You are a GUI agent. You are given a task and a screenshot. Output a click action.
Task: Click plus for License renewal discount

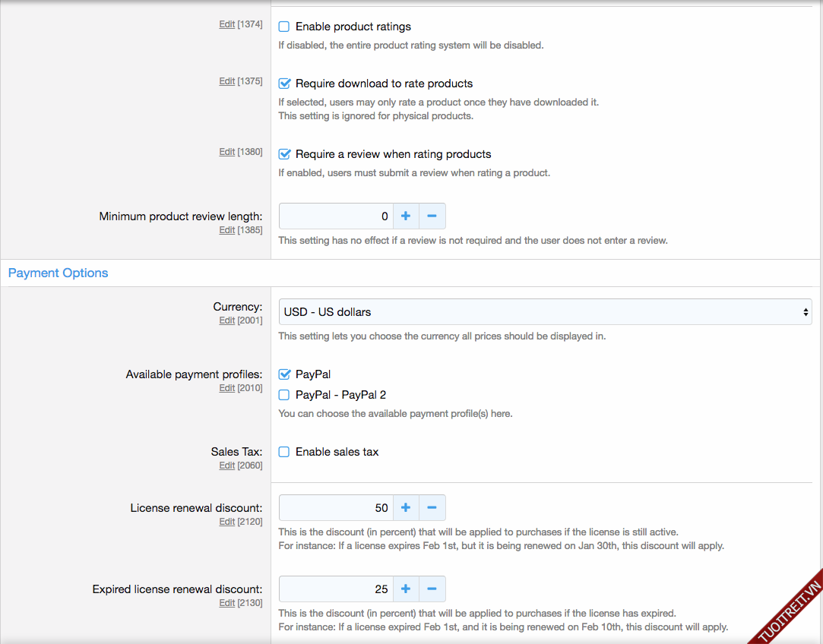[x=406, y=508]
